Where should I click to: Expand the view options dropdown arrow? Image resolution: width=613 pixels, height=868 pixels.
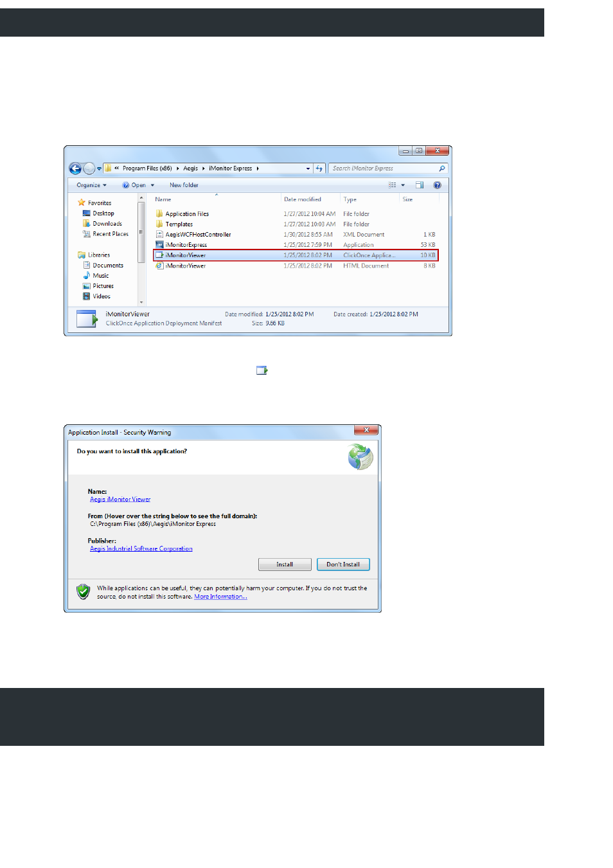pyautogui.click(x=403, y=185)
